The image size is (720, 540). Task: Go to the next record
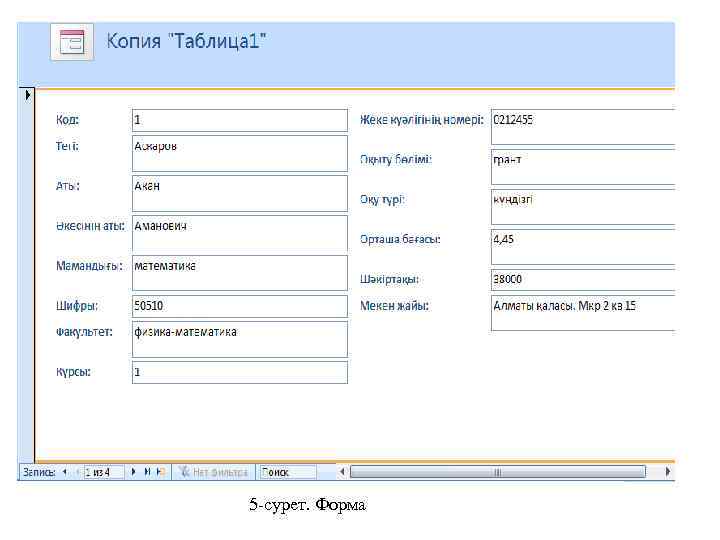point(134,472)
